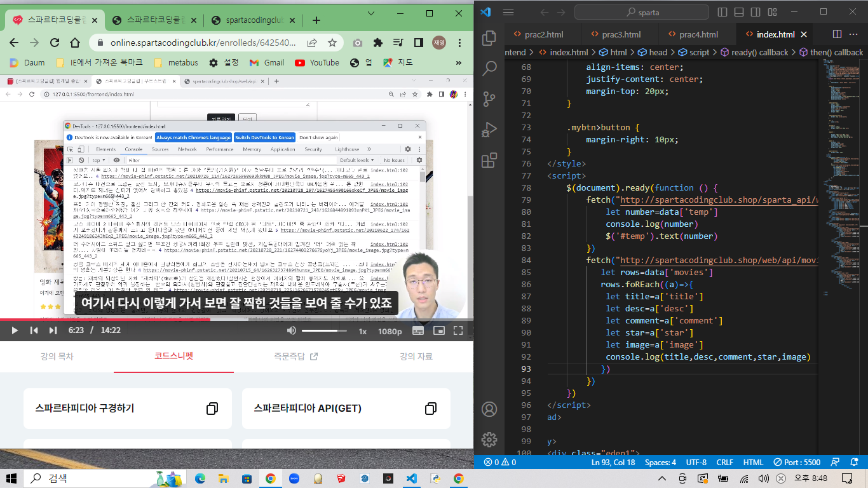The image size is (868, 488).
Task: Copy 스파르타피디아 API(GET) snippet
Action: click(x=431, y=408)
